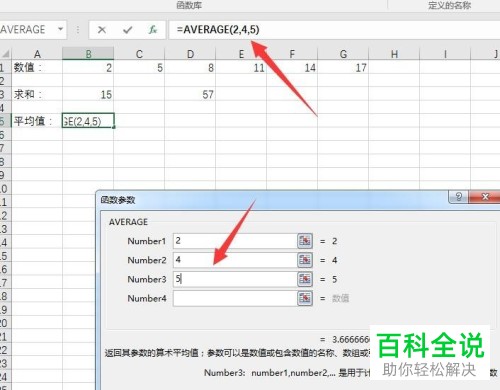
Task: Select cell C1 containing 5
Action: pos(139,67)
